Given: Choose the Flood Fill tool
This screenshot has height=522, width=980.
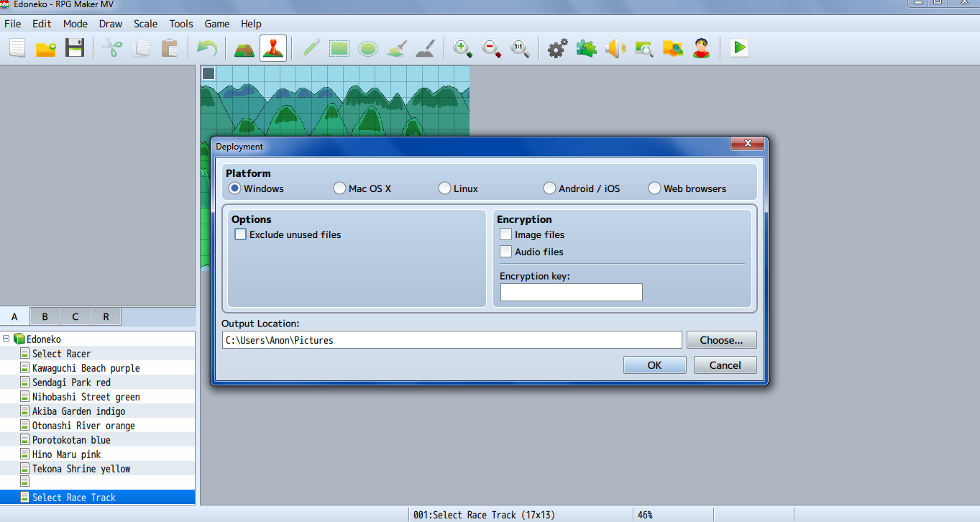Looking at the screenshot, I should pos(397,48).
